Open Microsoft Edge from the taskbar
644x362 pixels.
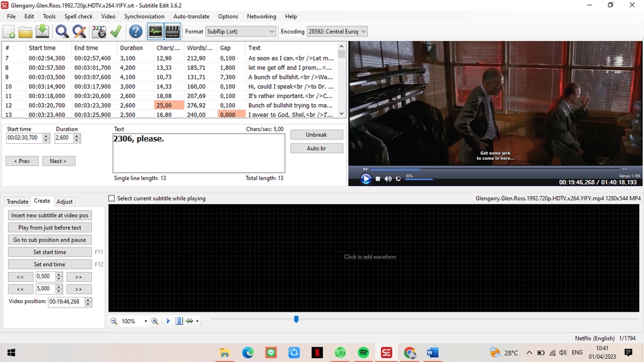[248, 353]
